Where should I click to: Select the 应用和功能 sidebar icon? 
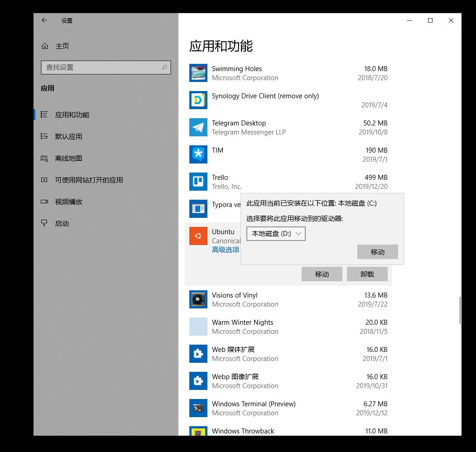tap(44, 115)
